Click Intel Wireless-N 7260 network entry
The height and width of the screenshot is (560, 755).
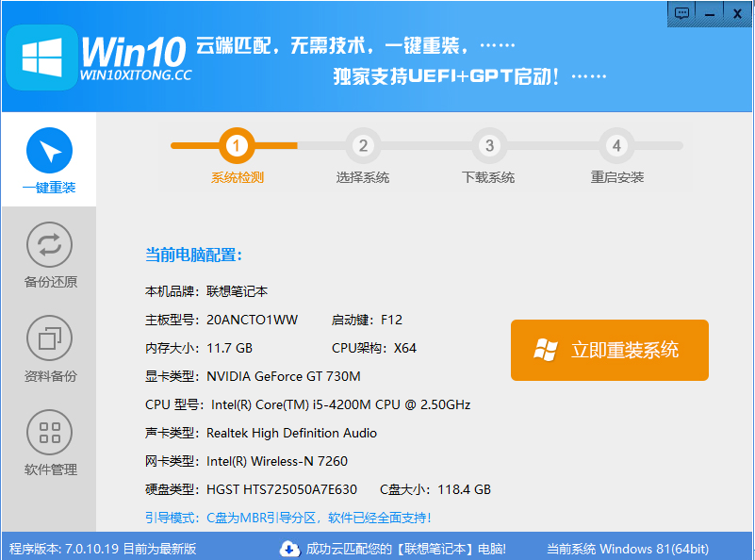click(277, 461)
